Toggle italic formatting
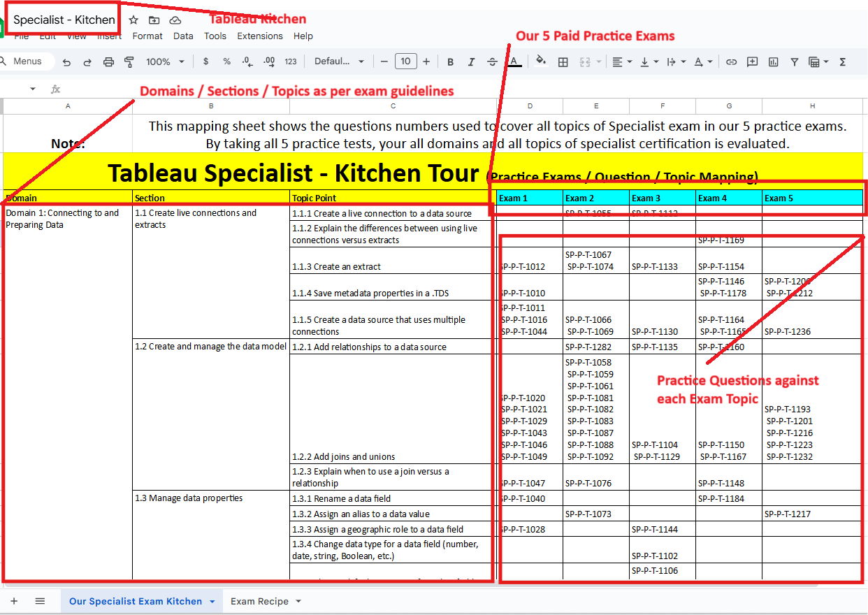The image size is (868, 615). (471, 61)
